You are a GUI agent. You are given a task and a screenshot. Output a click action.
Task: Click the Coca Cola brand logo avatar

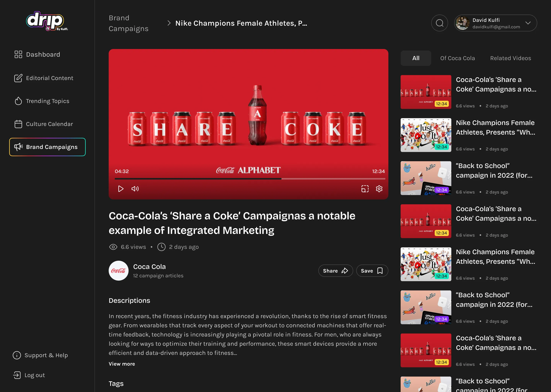119,271
